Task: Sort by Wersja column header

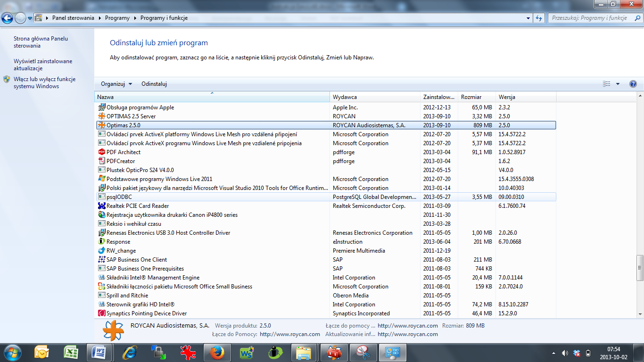Action: [x=526, y=97]
